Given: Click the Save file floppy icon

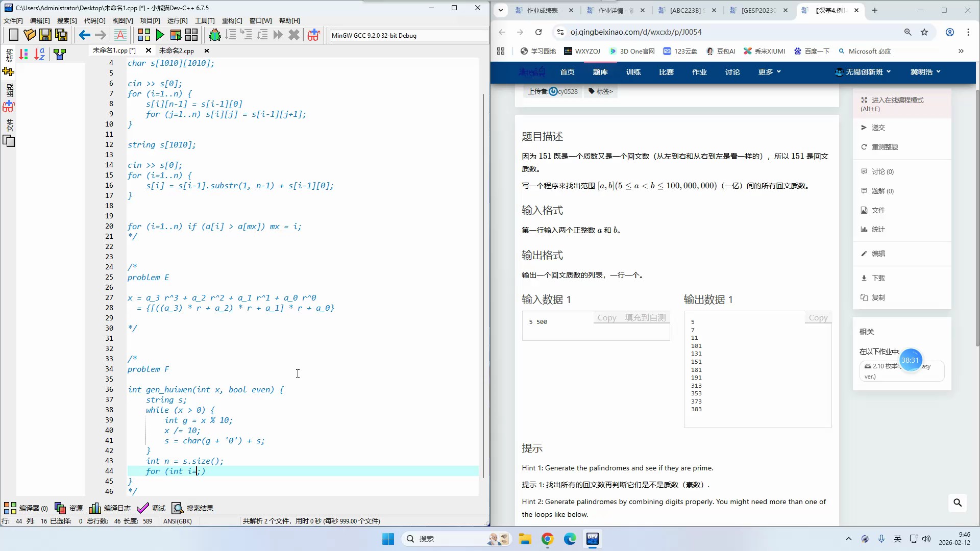Looking at the screenshot, I should [45, 35].
